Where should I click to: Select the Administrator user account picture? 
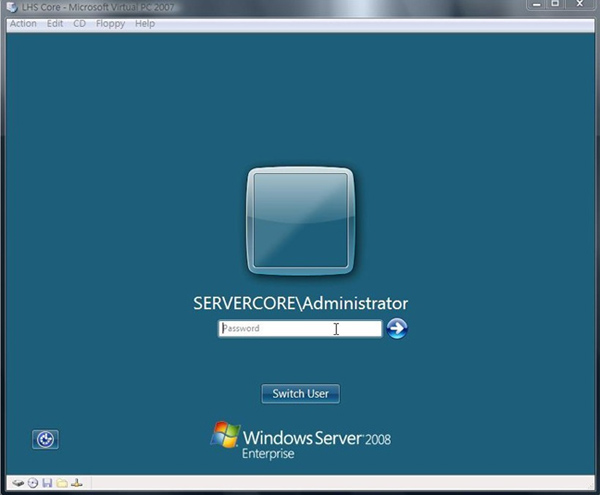click(x=300, y=221)
